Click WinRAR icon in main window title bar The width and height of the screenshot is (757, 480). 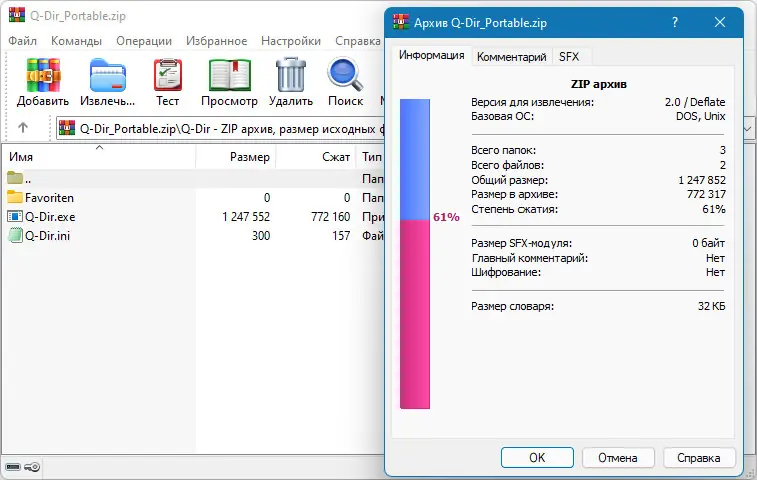click(x=16, y=15)
